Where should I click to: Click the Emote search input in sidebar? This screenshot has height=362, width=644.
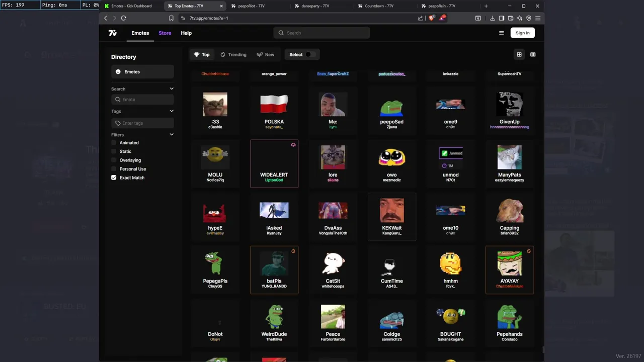click(142, 100)
